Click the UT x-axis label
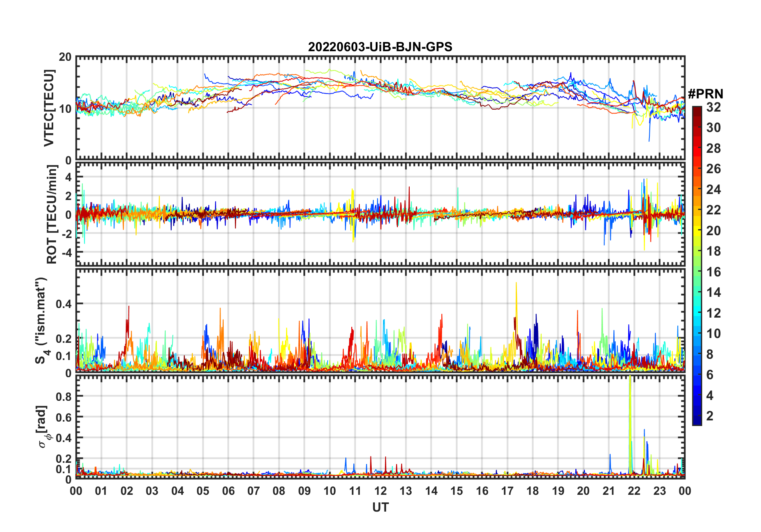761x532 pixels. coord(380,508)
